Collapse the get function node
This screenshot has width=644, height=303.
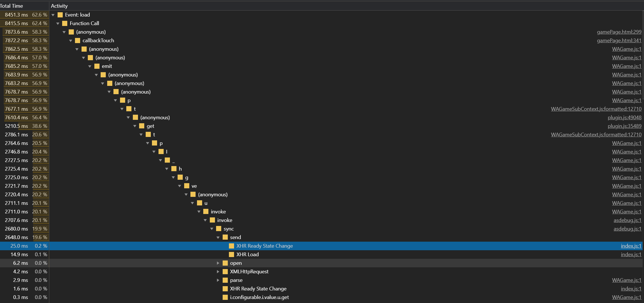135,126
